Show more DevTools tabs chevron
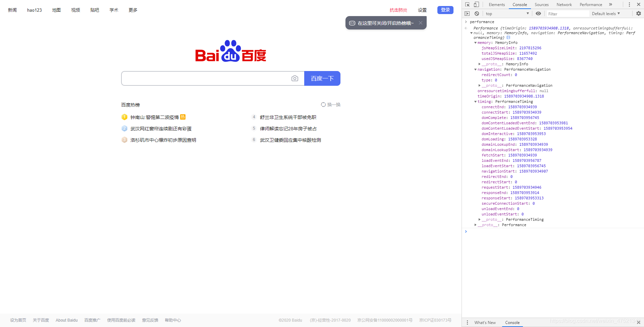The height and width of the screenshot is (327, 644). coord(610,4)
